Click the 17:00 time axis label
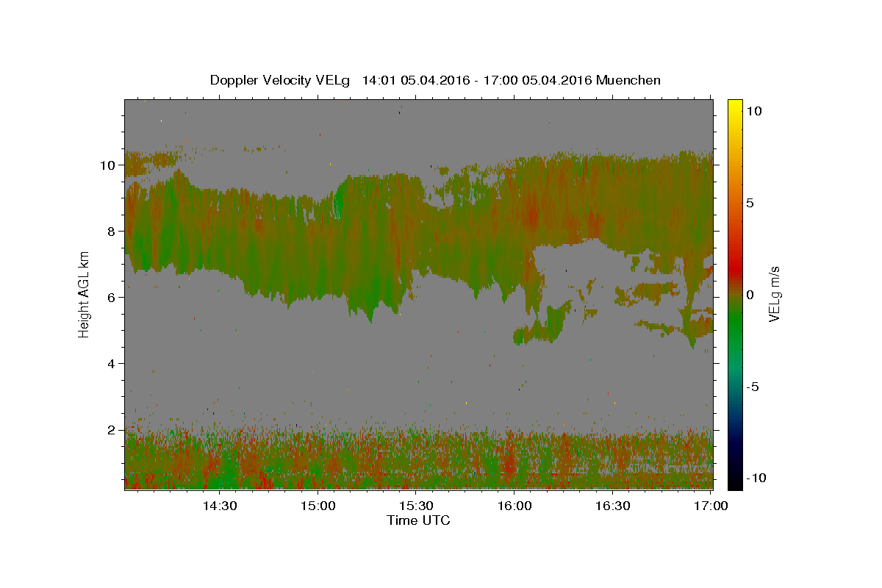 [711, 506]
